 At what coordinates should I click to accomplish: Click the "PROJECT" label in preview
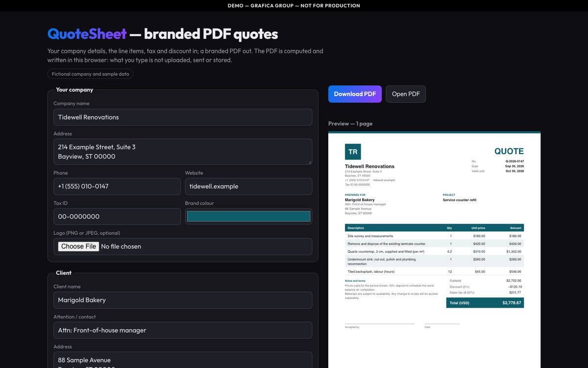449,195
